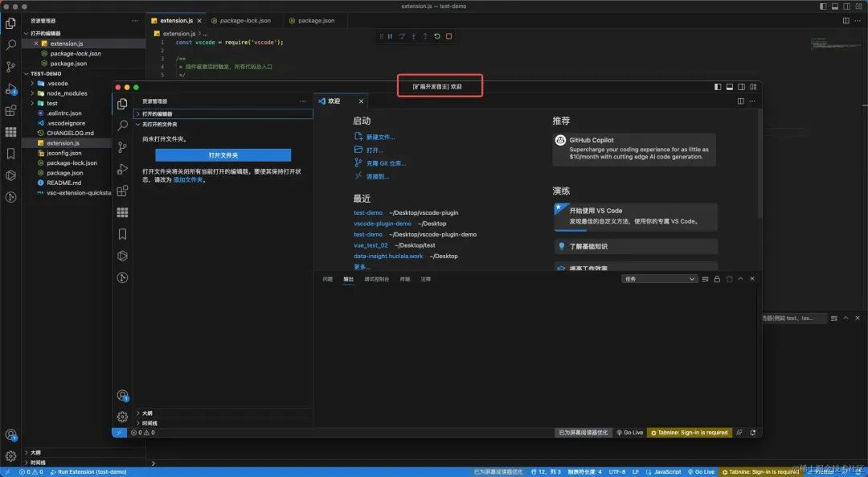Close the 欢迎 tab
868x477 pixels.
click(361, 101)
